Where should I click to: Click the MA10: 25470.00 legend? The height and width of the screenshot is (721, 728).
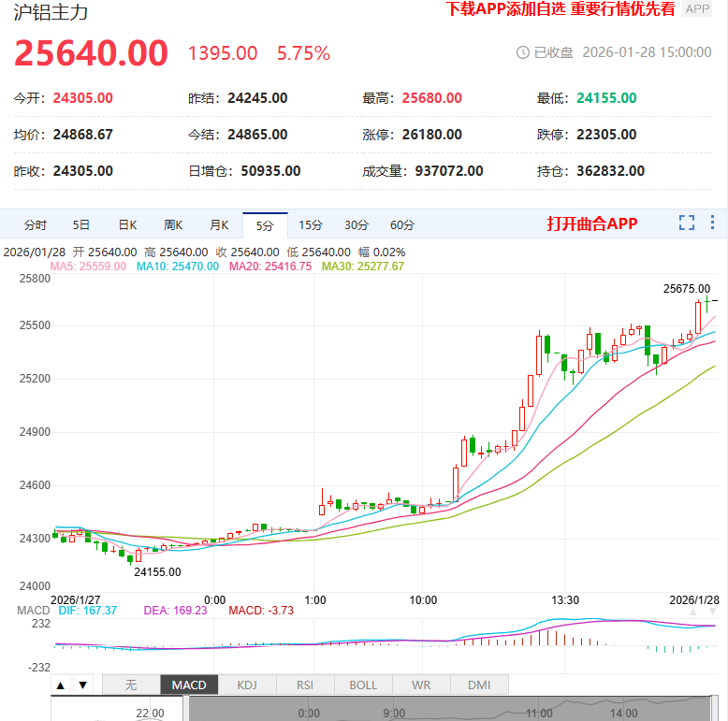178,267
